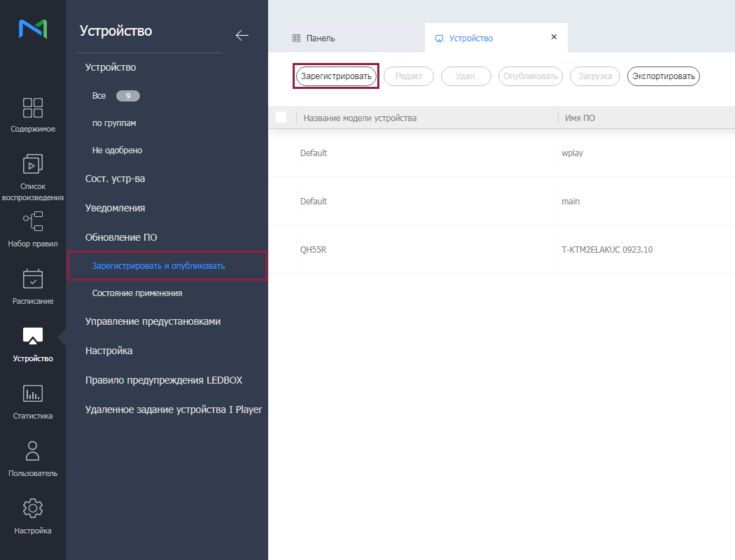Select Состояние применения in the sidebar
The image size is (735, 560).
(x=137, y=293)
